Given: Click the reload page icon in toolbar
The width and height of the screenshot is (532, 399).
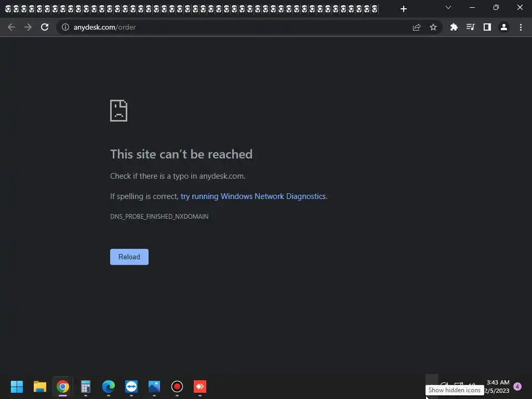Looking at the screenshot, I should point(45,27).
